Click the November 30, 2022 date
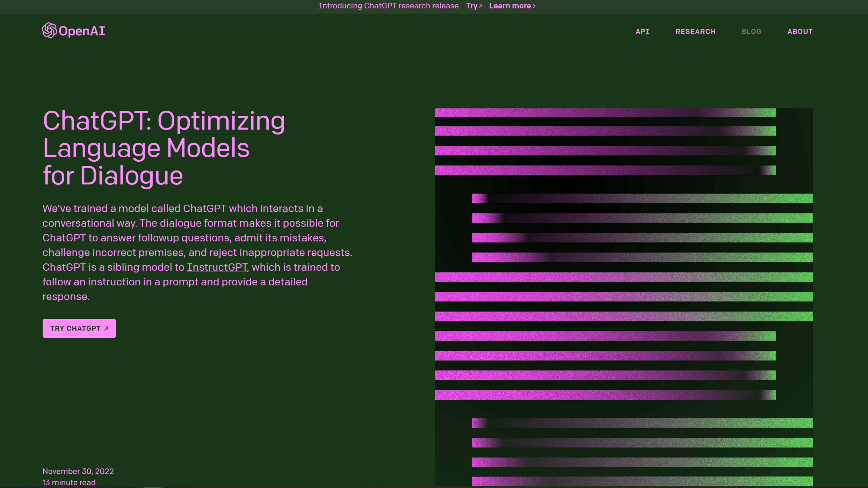Image resolution: width=868 pixels, height=488 pixels. coord(78,471)
